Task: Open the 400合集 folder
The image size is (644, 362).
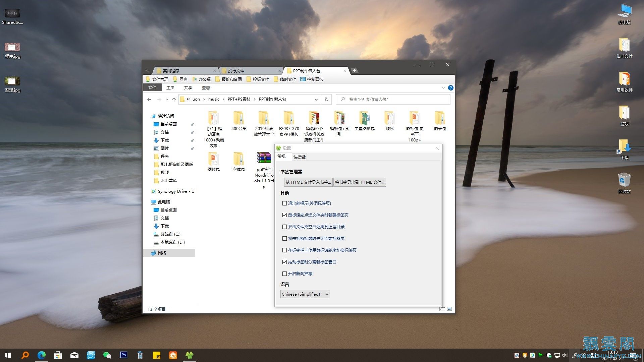Action: [x=239, y=121]
